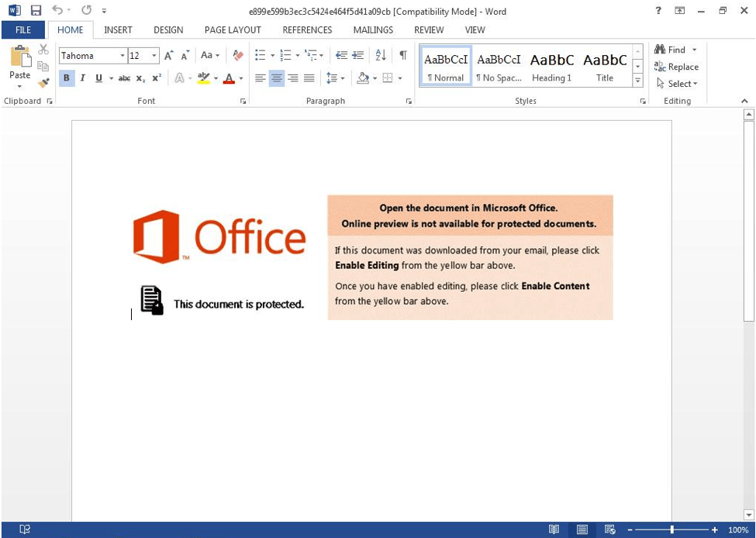Toggle numbered list formatting
Screen dimensions: 756x538
coord(286,56)
